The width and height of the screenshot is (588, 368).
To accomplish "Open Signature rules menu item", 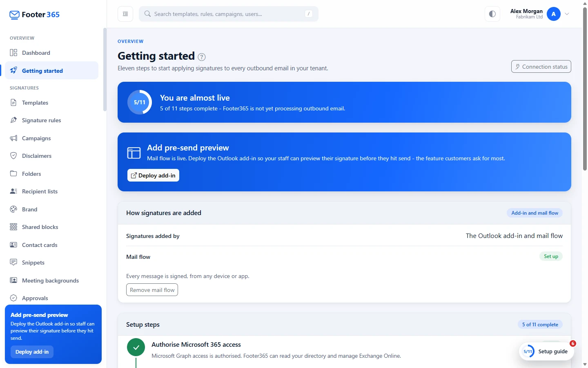I will [x=51, y=120].
